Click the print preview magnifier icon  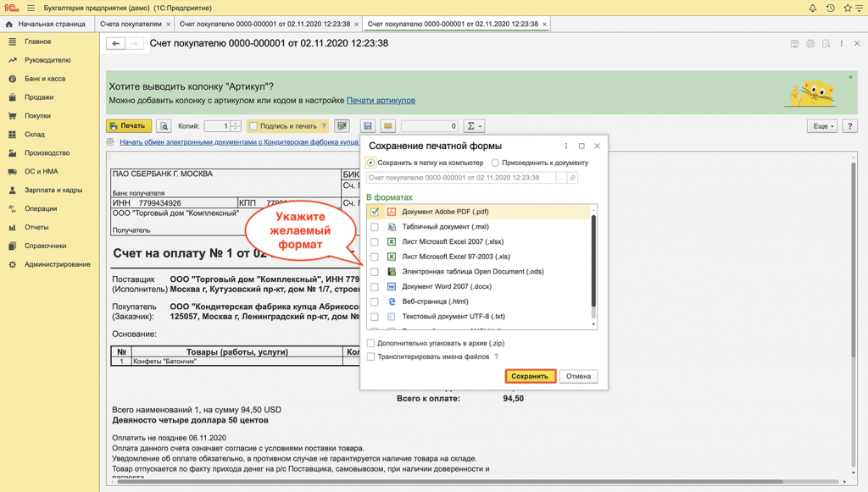164,126
